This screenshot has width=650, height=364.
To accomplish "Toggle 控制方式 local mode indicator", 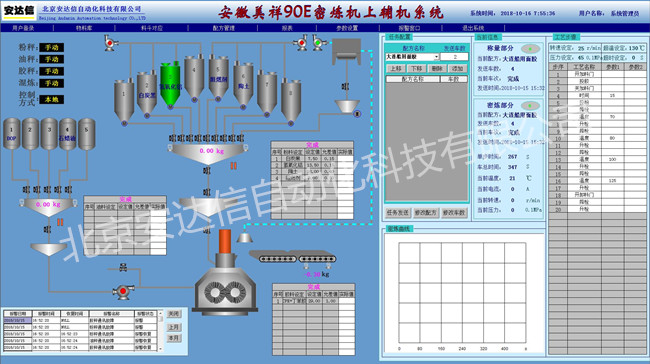I will pos(51,99).
